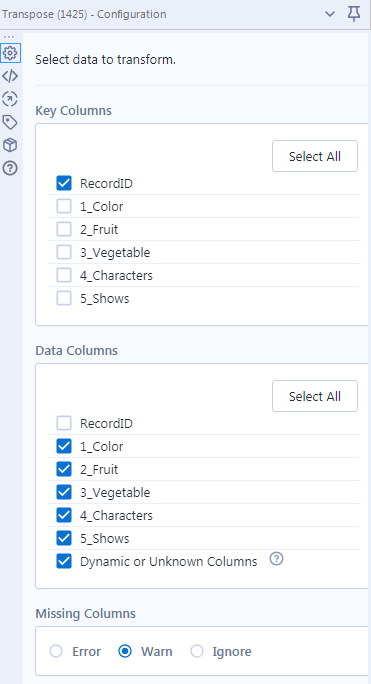
Task: Check 3_Vegetable in Key Columns
Action: [64, 252]
